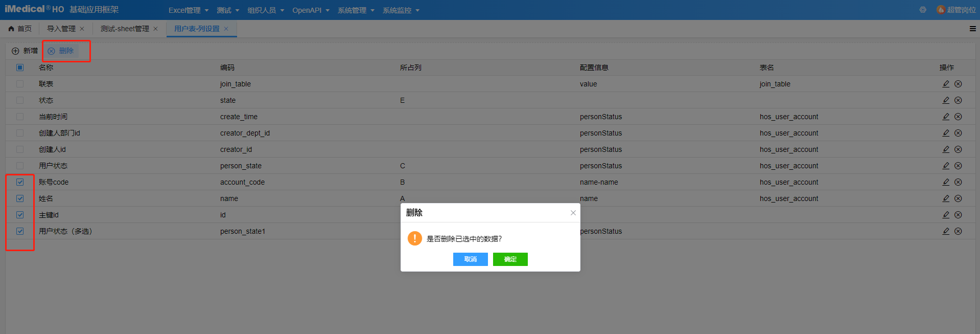The image size is (980, 334).
Task: Delete the 状态 row via circle-x icon
Action: [x=958, y=100]
